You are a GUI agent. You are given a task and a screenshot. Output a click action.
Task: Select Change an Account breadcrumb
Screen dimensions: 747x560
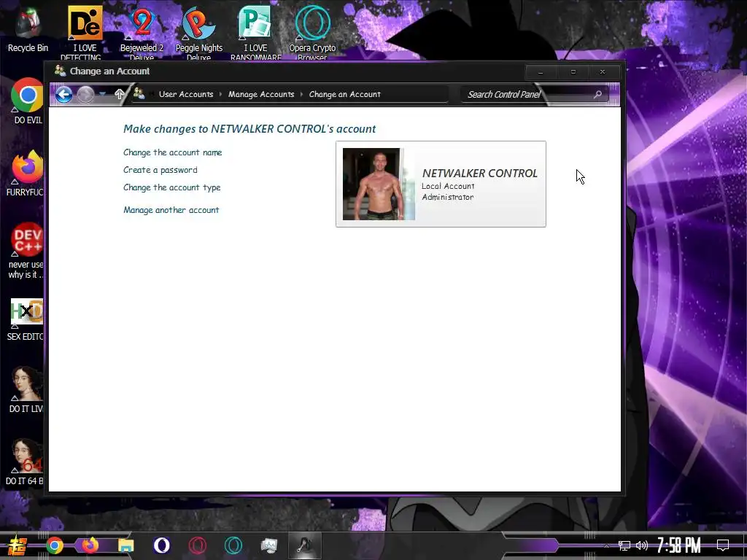345,94
